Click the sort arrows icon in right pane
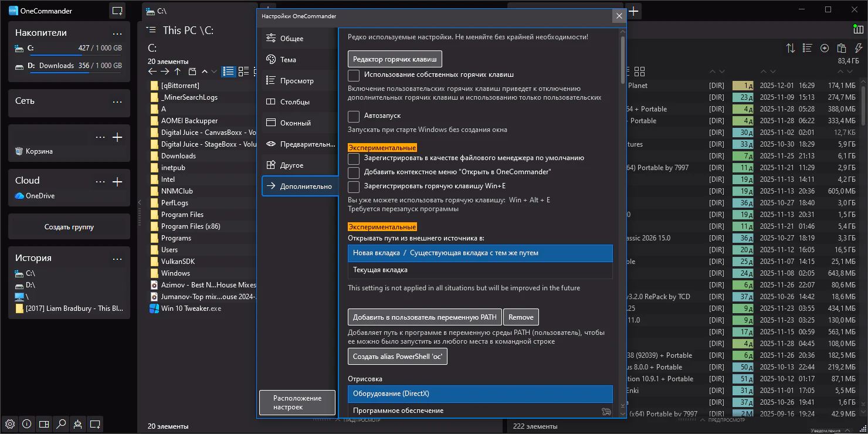This screenshot has width=868, height=434. [791, 48]
